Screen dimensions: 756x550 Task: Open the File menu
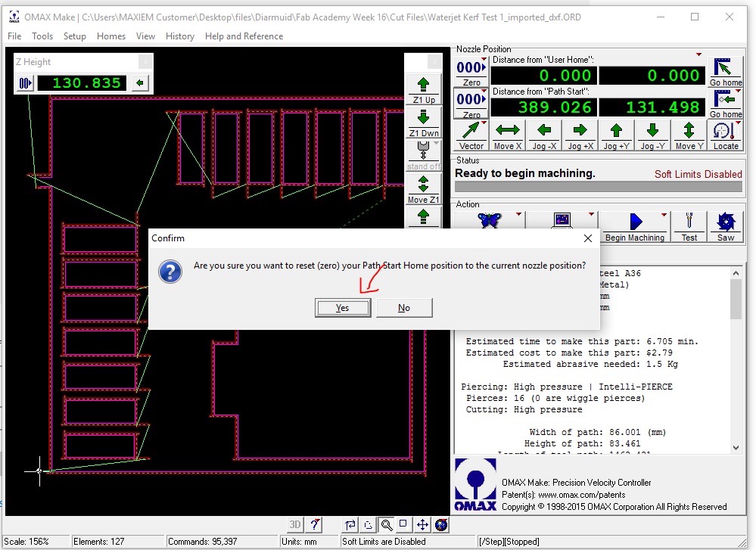(14, 36)
